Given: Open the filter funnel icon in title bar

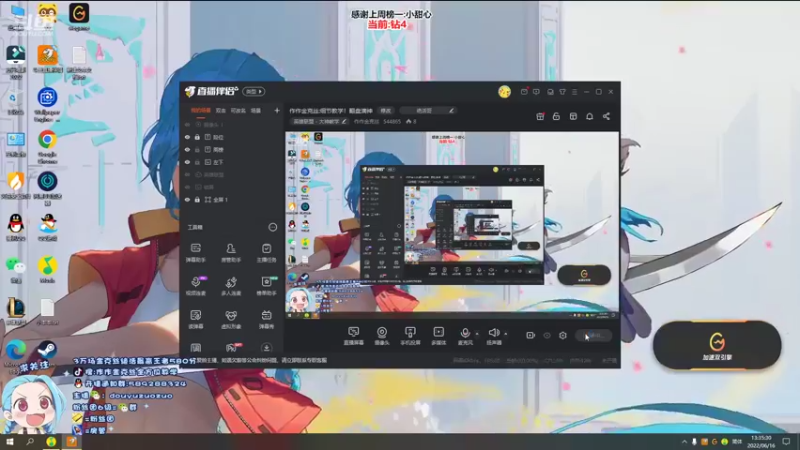Looking at the screenshot, I should [562, 92].
